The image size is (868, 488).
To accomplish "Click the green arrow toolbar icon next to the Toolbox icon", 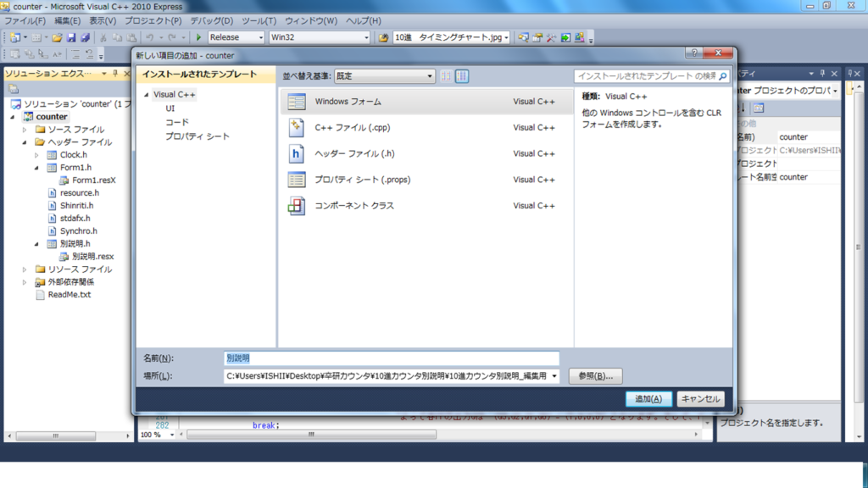I will (565, 37).
